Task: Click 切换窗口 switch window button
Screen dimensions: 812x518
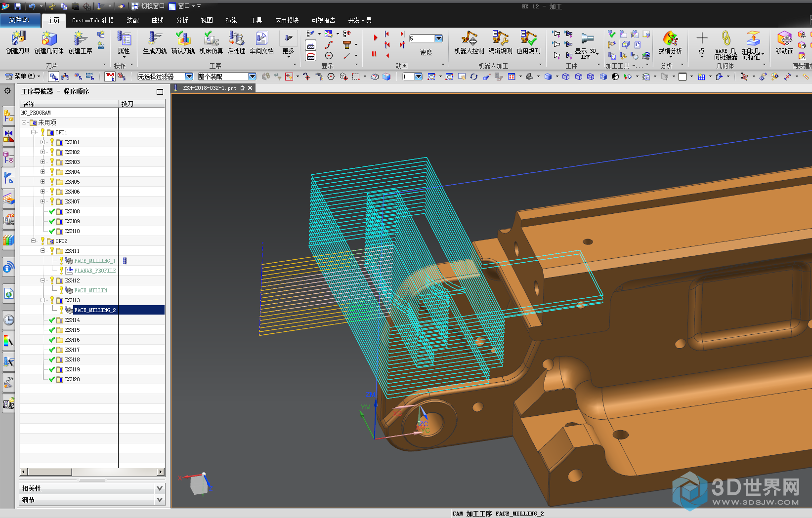Action: pos(148,6)
